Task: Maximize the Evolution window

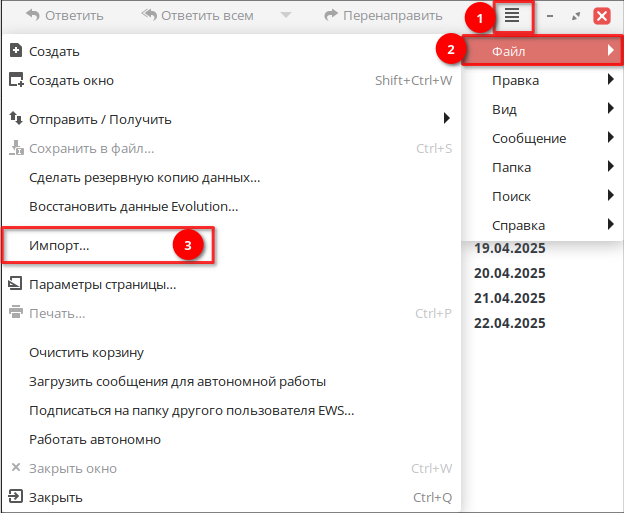Action: 576,16
